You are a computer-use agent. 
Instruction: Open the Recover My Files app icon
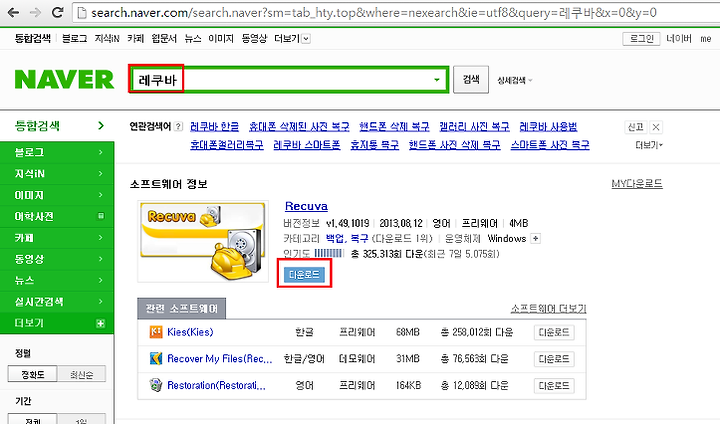tap(156, 358)
